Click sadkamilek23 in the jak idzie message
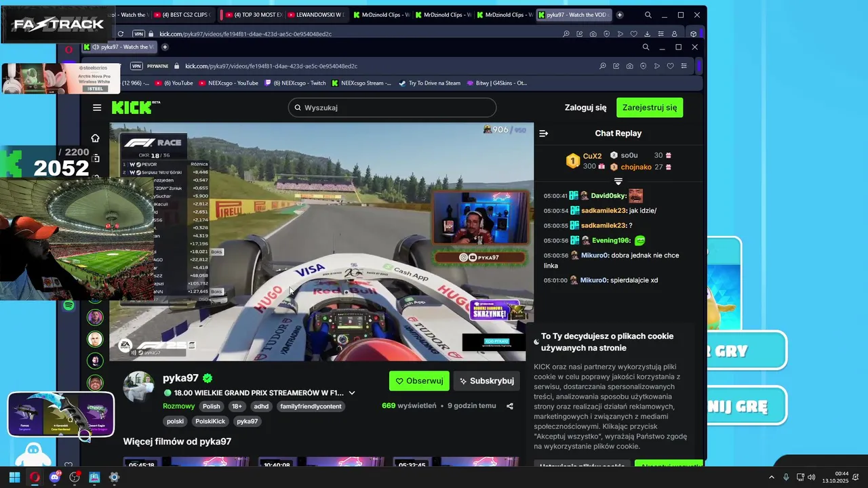868x488 pixels. tap(604, 211)
